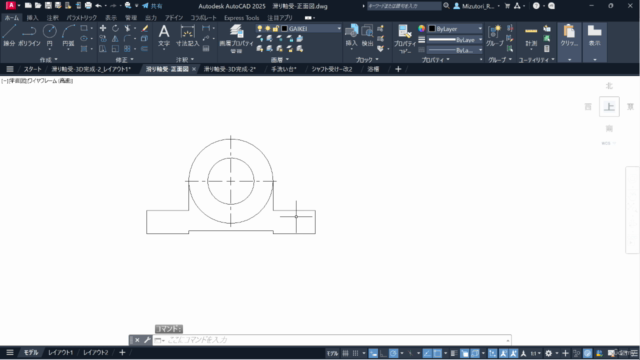
Task: Select the Move tool in Modify panel
Action: 103,28
